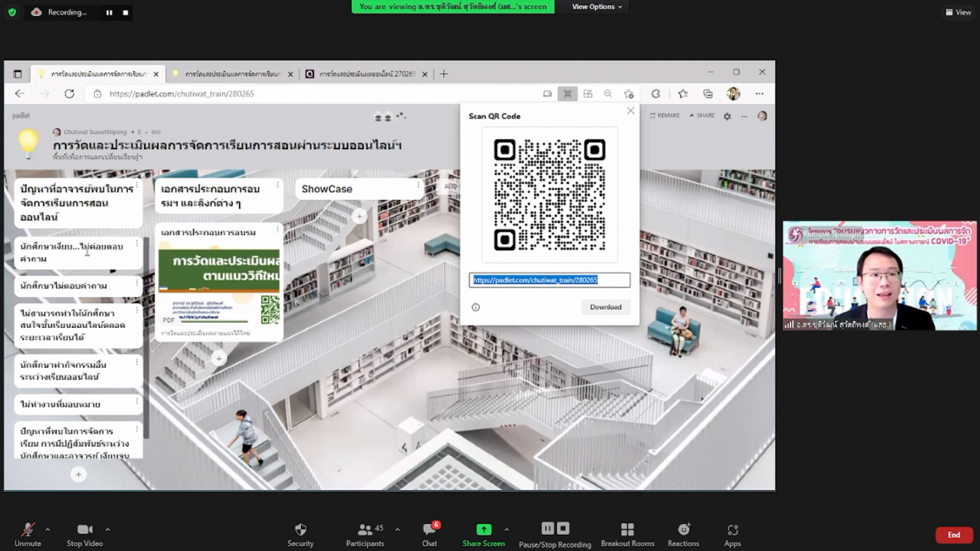This screenshot has height=551, width=980.
Task: Click the speaker's spotlight video thumbnail
Action: [879, 275]
